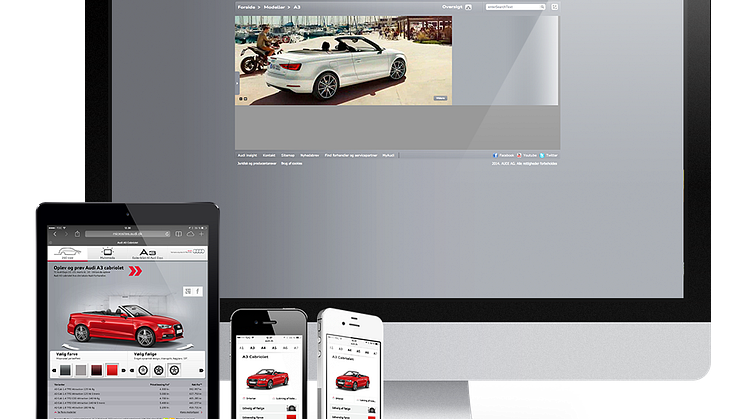746x419 pixels.
Task: Tap the Safari back arrow on tablet
Action: coord(55,233)
